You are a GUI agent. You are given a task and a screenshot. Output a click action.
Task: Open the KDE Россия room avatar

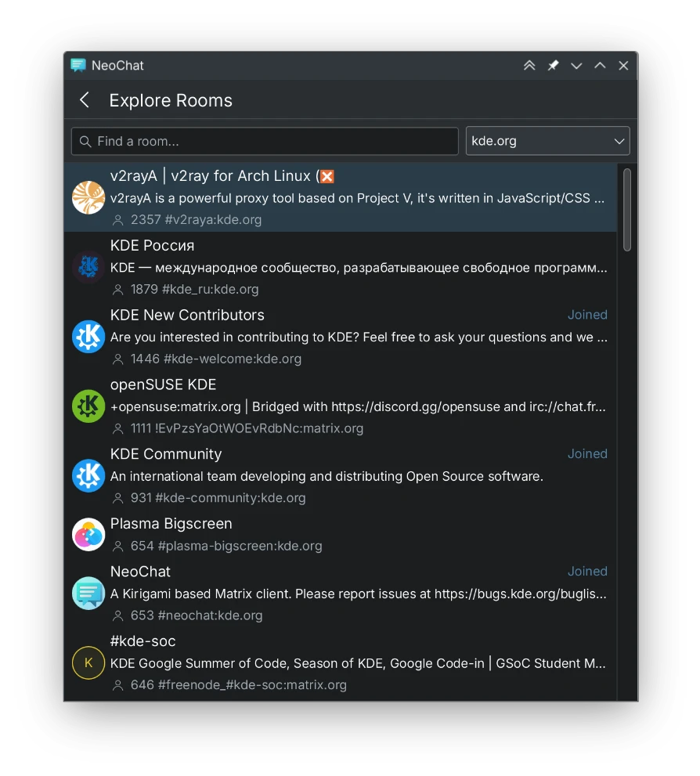(x=88, y=267)
